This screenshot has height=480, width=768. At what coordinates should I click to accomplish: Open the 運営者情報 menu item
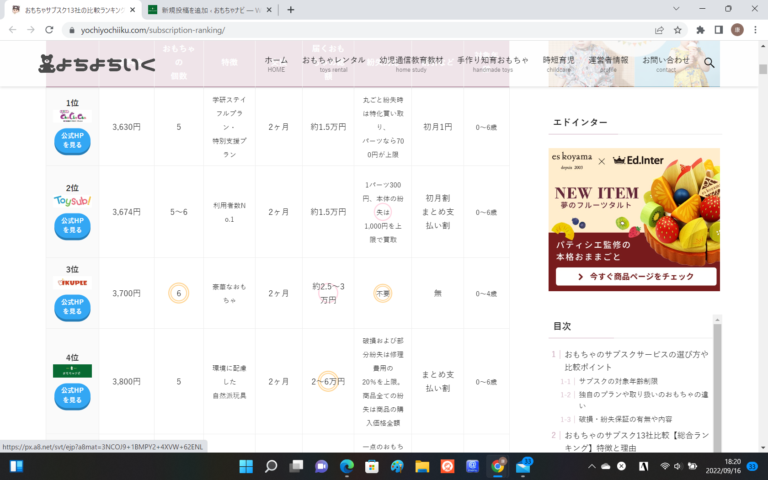pyautogui.click(x=608, y=64)
